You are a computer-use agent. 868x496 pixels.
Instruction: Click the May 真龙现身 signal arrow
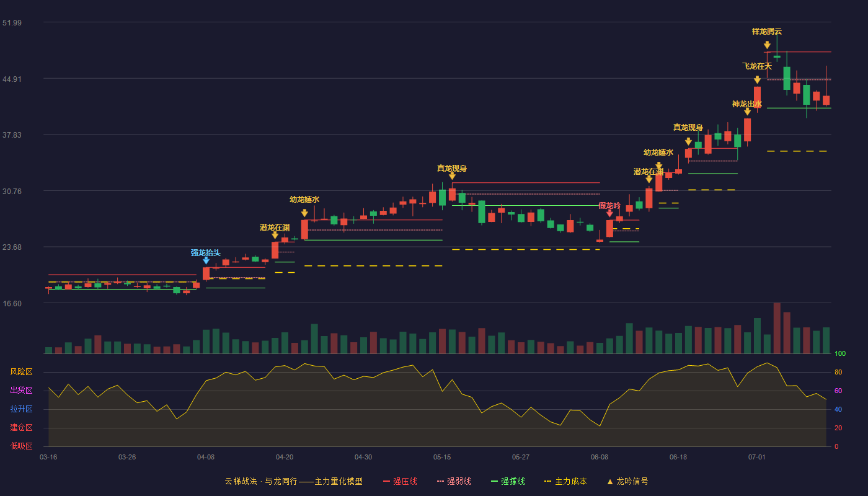pyautogui.click(x=452, y=176)
